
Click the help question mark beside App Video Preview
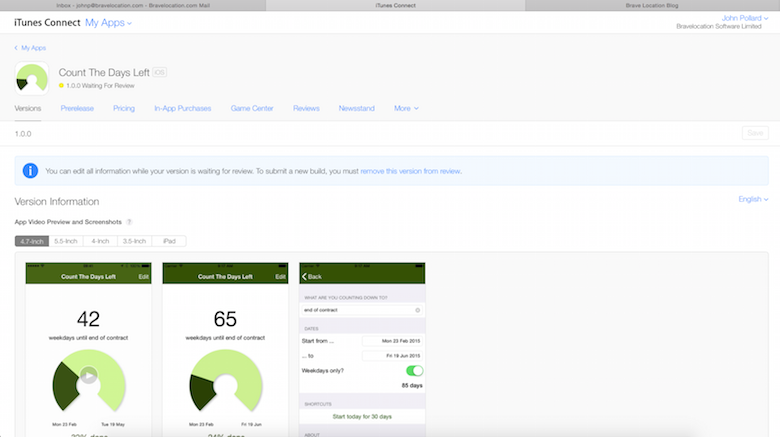click(x=129, y=222)
